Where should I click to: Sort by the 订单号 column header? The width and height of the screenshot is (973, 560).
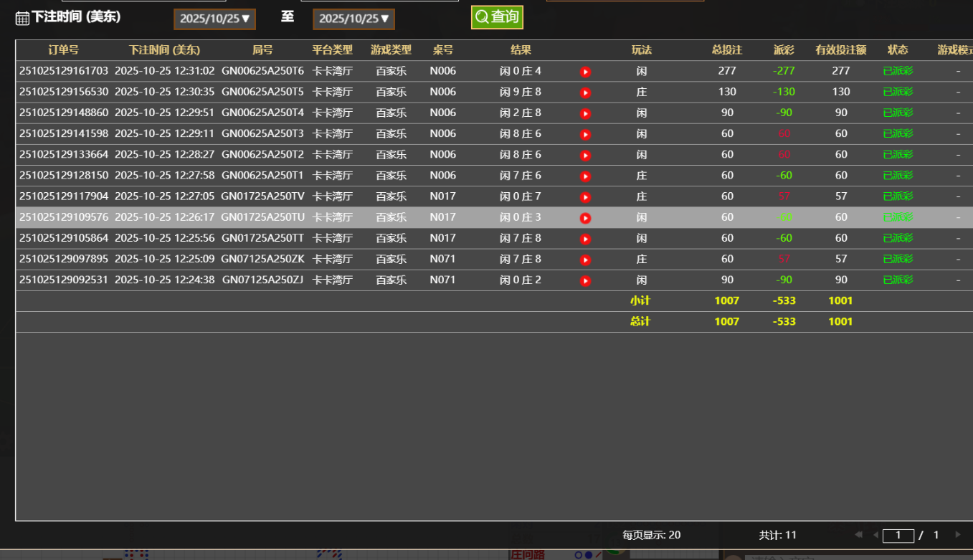pyautogui.click(x=63, y=50)
